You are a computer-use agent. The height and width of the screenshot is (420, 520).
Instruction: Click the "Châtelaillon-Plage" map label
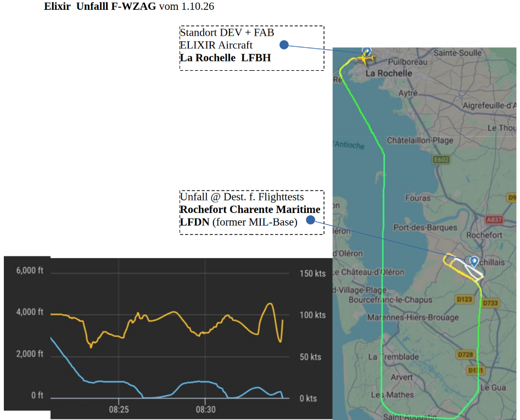[420, 141]
